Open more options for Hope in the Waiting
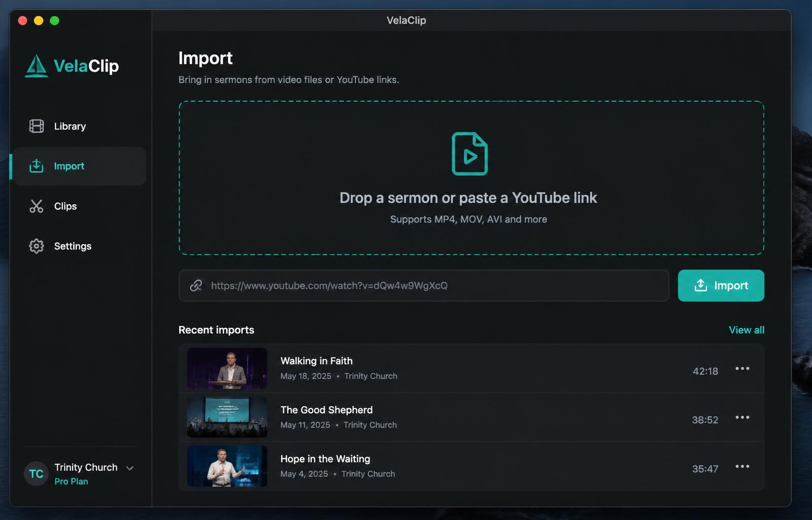The image size is (812, 520). pyautogui.click(x=742, y=466)
